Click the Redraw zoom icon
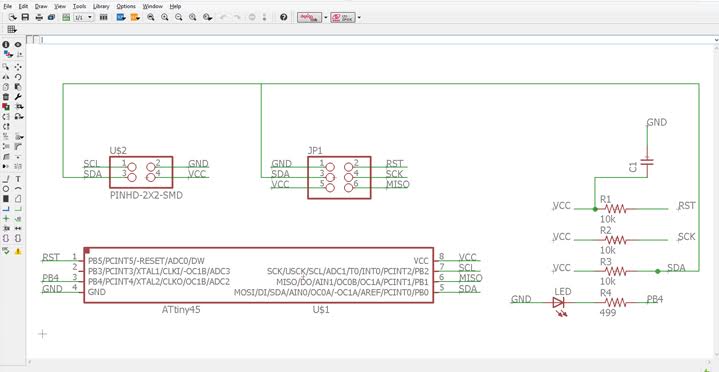719x372 pixels. pyautogui.click(x=193, y=17)
